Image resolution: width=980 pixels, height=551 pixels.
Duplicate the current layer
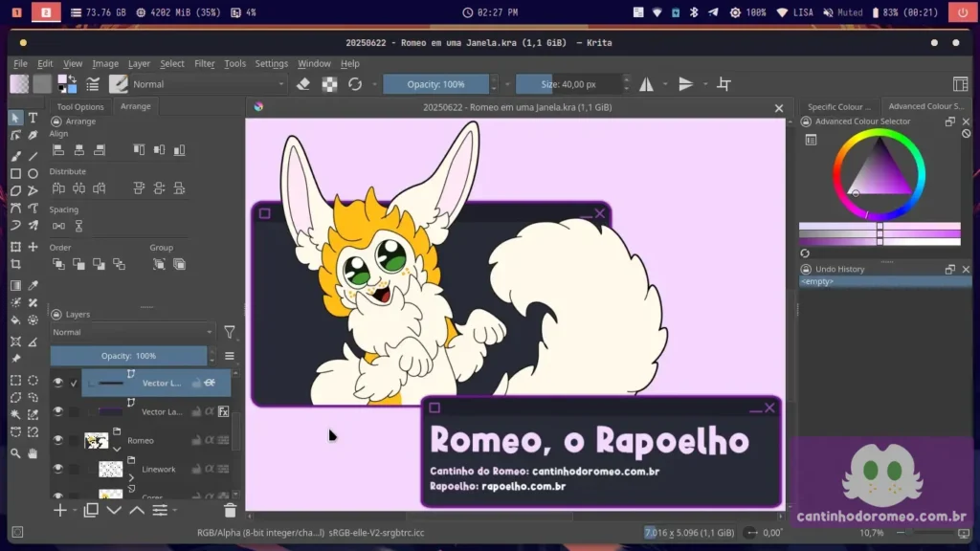(x=91, y=511)
